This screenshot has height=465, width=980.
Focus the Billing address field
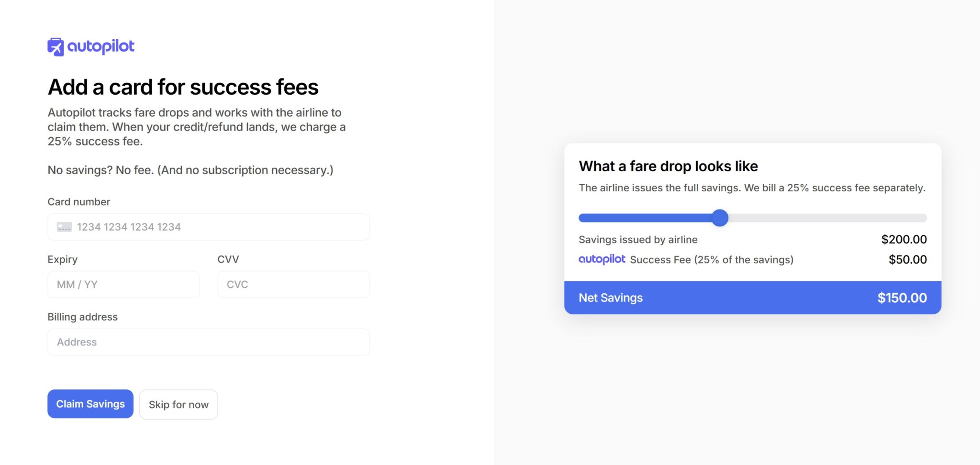coord(209,342)
